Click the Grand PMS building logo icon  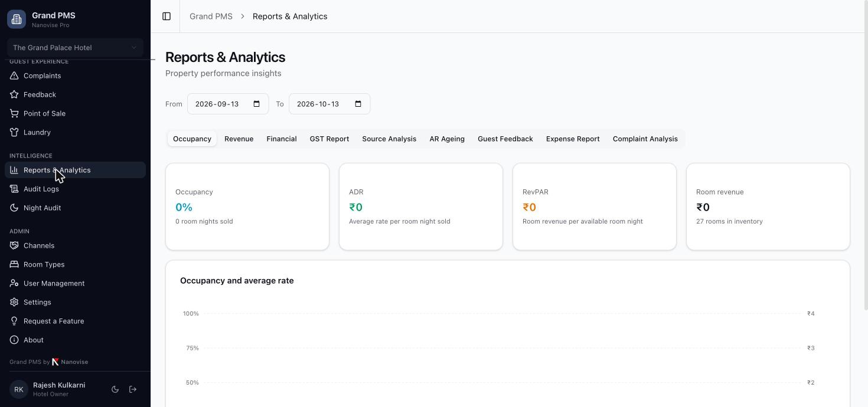coord(17,19)
